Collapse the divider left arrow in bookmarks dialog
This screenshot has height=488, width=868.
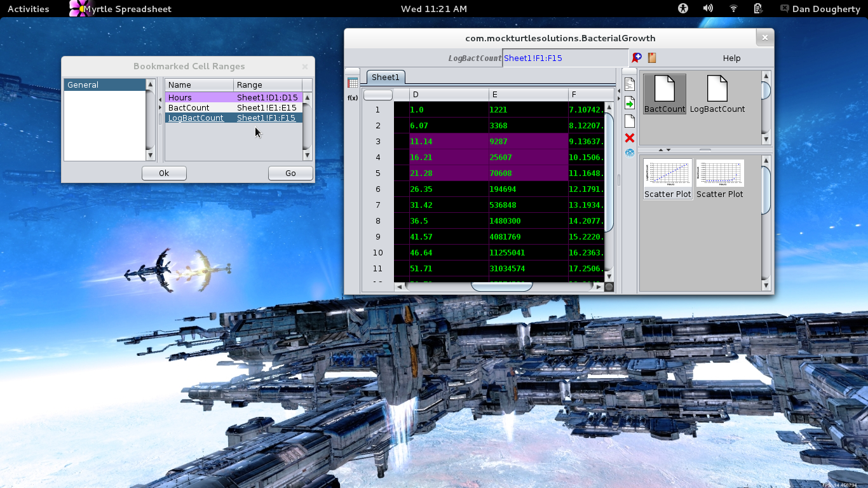(x=160, y=99)
